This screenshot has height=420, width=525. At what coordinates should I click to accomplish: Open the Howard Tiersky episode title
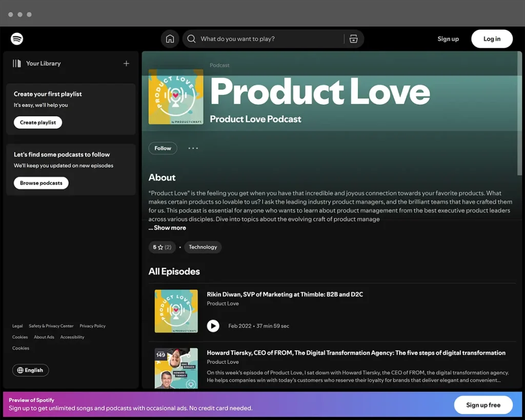pos(356,353)
